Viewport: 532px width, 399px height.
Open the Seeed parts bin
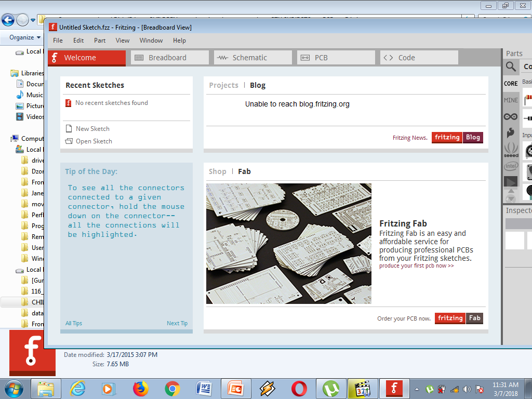point(511,150)
